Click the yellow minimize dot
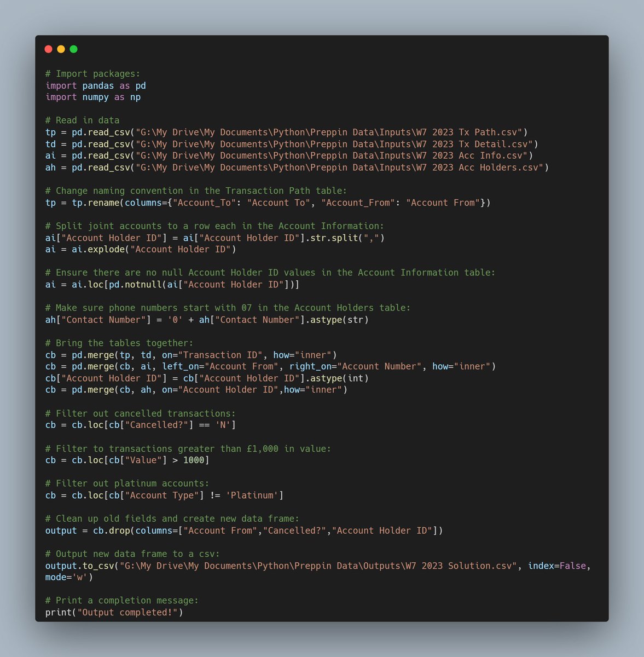644x657 pixels. pyautogui.click(x=61, y=49)
